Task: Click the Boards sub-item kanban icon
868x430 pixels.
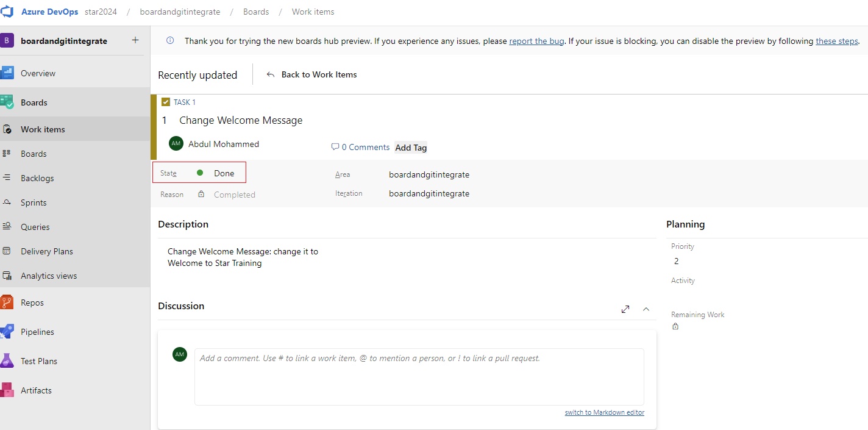Action: pos(7,154)
